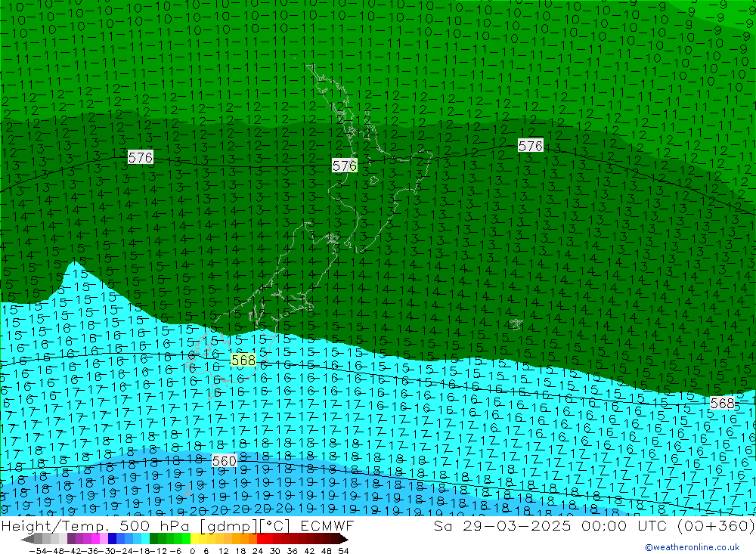
Task: Click the weatheronline.co.uk copyright link
Action: (x=692, y=546)
